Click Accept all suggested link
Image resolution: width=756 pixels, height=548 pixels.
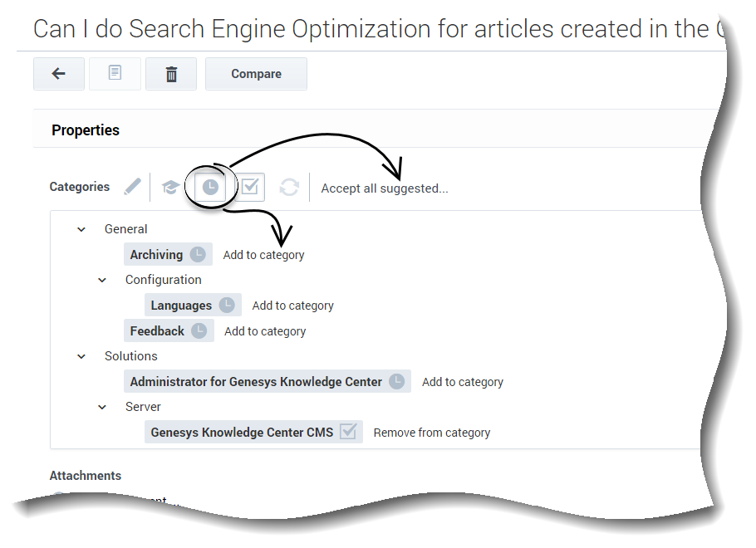(385, 188)
